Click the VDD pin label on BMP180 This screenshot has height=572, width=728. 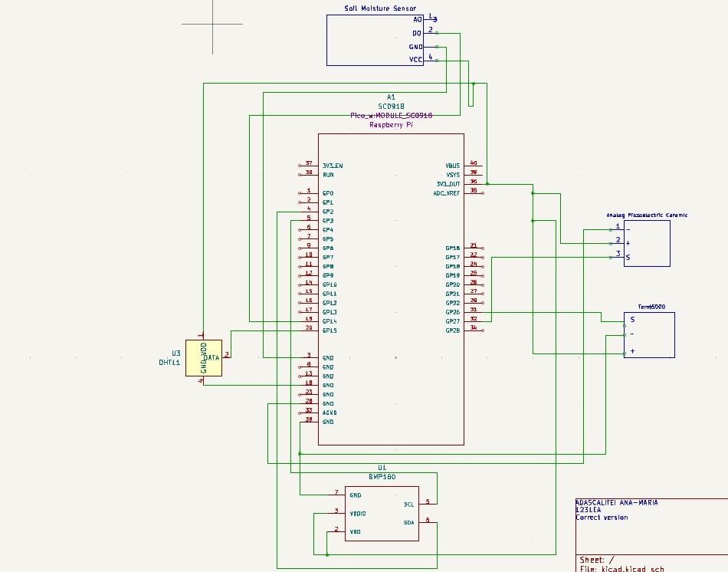355,531
